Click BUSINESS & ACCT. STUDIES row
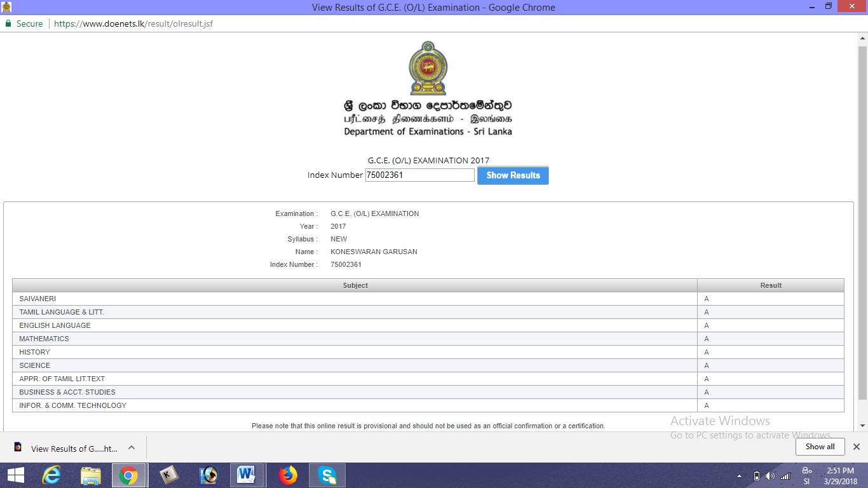 428,392
